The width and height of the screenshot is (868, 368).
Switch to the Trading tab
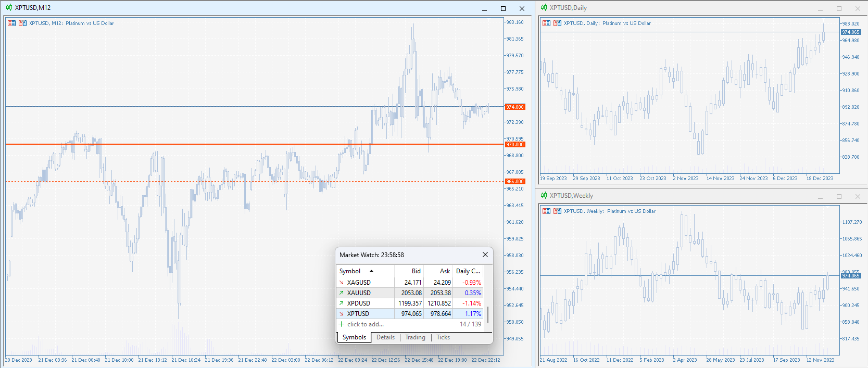(x=415, y=337)
